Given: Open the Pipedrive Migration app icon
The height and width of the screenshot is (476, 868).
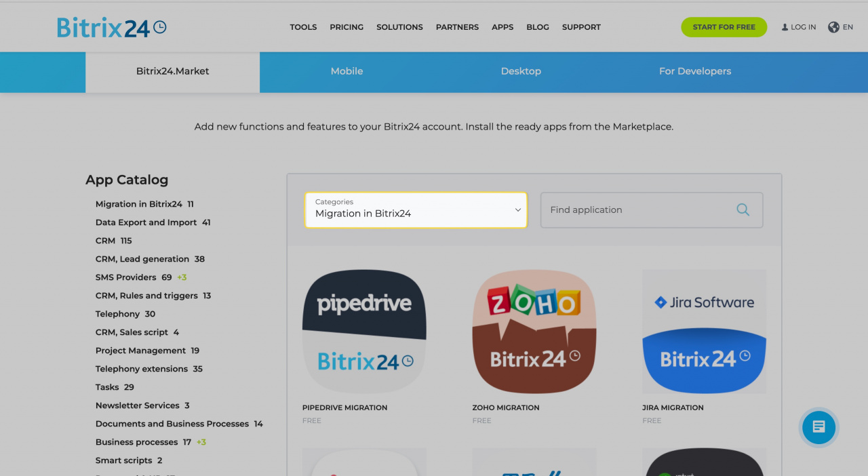Looking at the screenshot, I should click(364, 331).
